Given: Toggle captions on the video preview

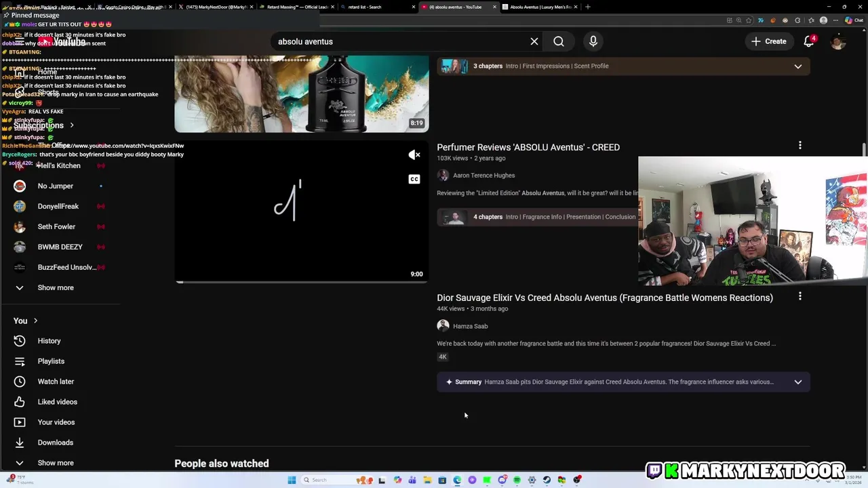Looking at the screenshot, I should coord(414,179).
